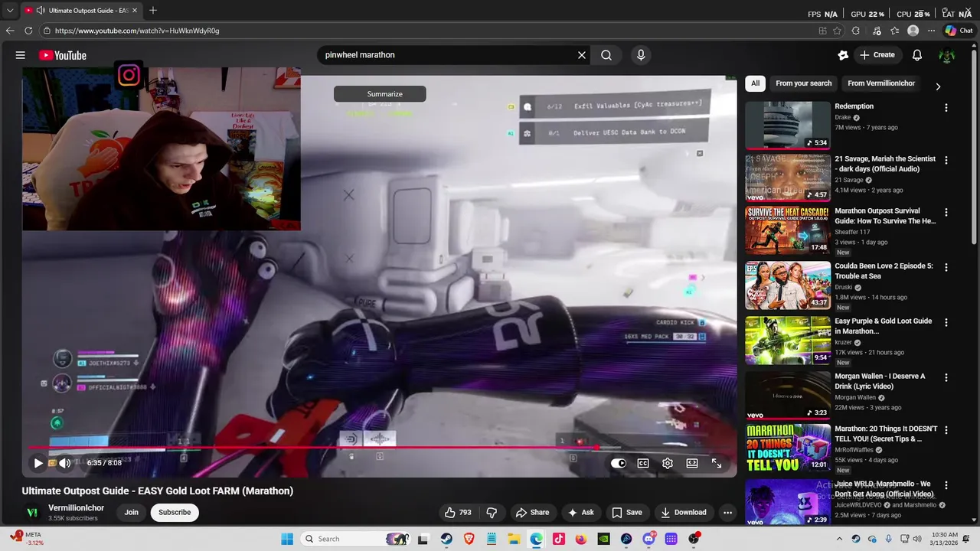Open the VermillionIchor channel avatar
The height and width of the screenshot is (551, 980).
pyautogui.click(x=32, y=513)
